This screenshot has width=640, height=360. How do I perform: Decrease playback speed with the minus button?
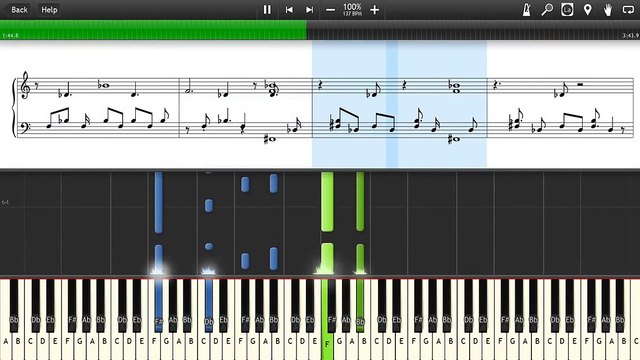click(330, 10)
